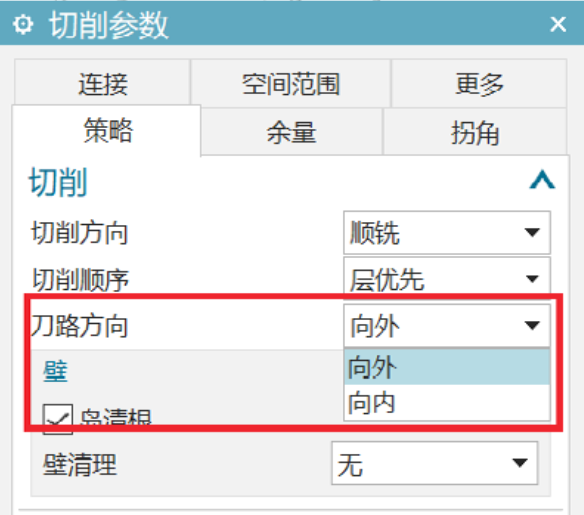Click the gear icon in the title bar
This screenshot has height=515, width=584.
(x=23, y=25)
